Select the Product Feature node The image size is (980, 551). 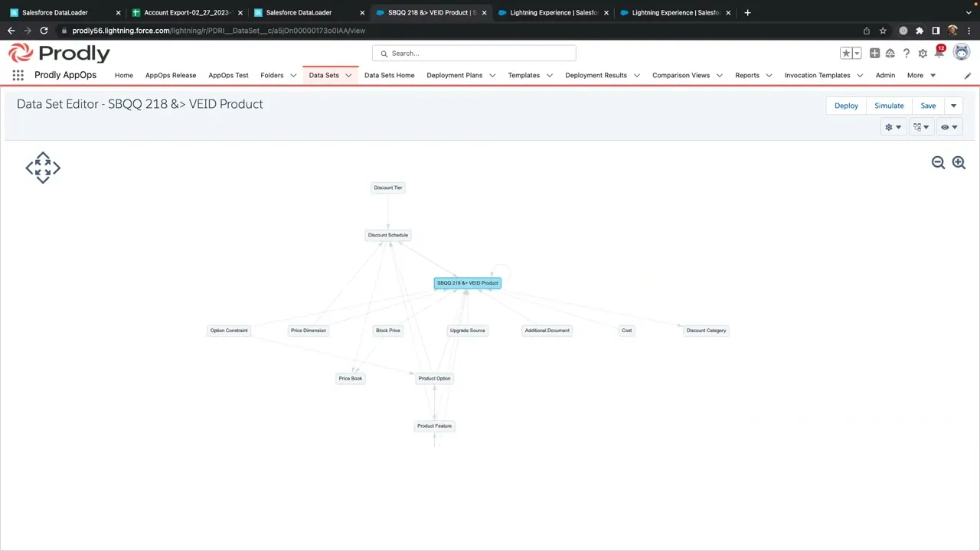click(x=435, y=425)
